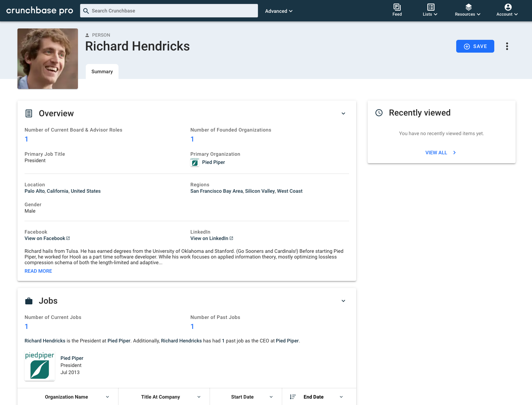Open the Account profile icon

coord(508,7)
